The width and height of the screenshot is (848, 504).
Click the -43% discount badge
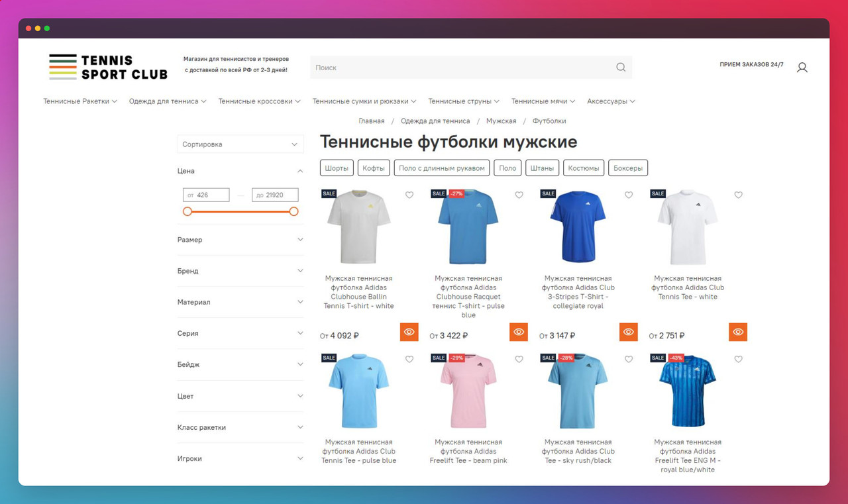[676, 358]
